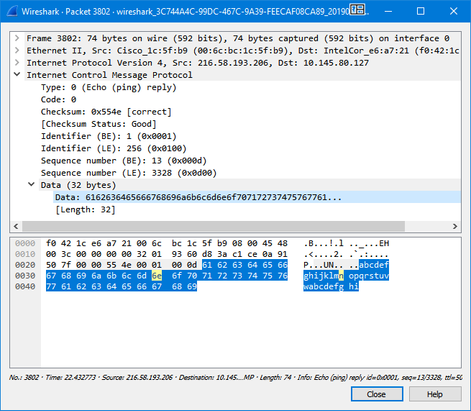Click the horizontal scrollbar thumb in details pane
Screen dimensions: 471x411
click(213, 226)
